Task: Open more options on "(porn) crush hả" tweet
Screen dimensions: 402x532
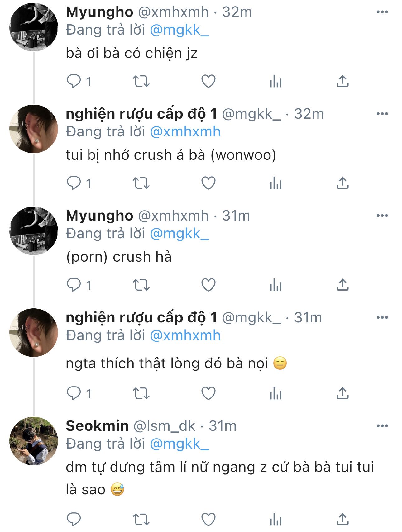Action: point(382,216)
